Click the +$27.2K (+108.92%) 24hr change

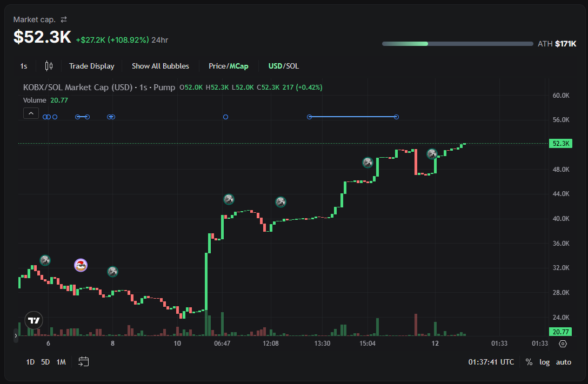122,40
